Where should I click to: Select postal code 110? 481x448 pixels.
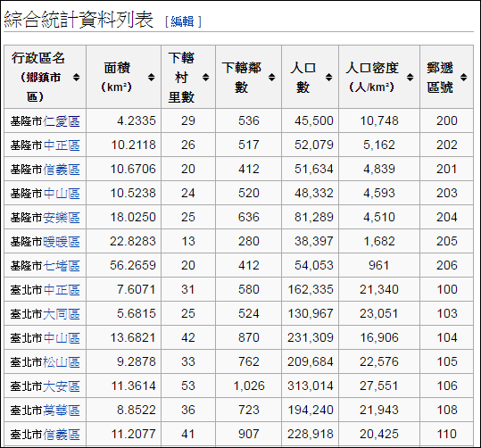coord(447,434)
